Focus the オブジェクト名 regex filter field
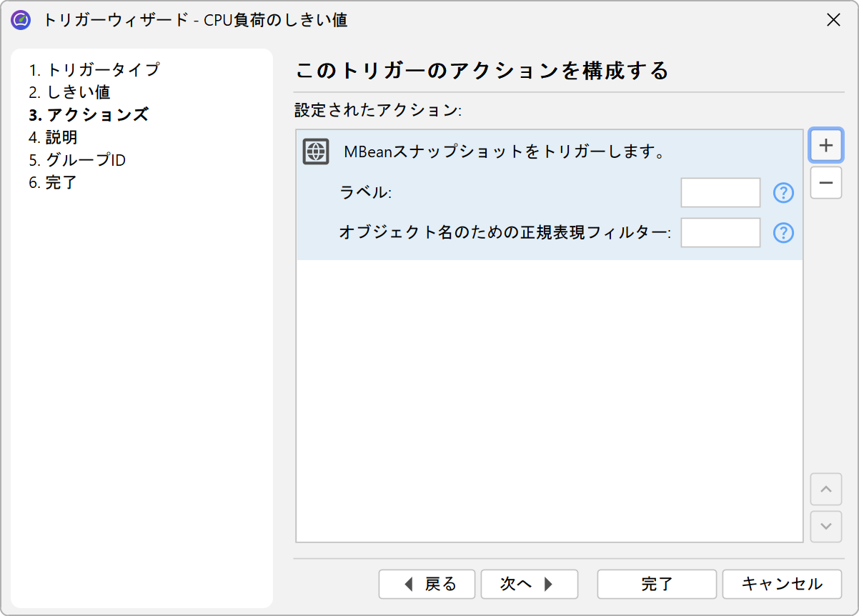 [x=720, y=233]
